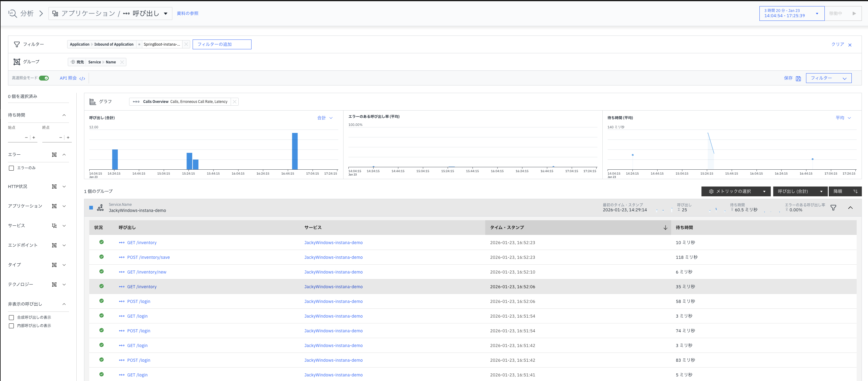Open the GET /inventory call details link

141,242
